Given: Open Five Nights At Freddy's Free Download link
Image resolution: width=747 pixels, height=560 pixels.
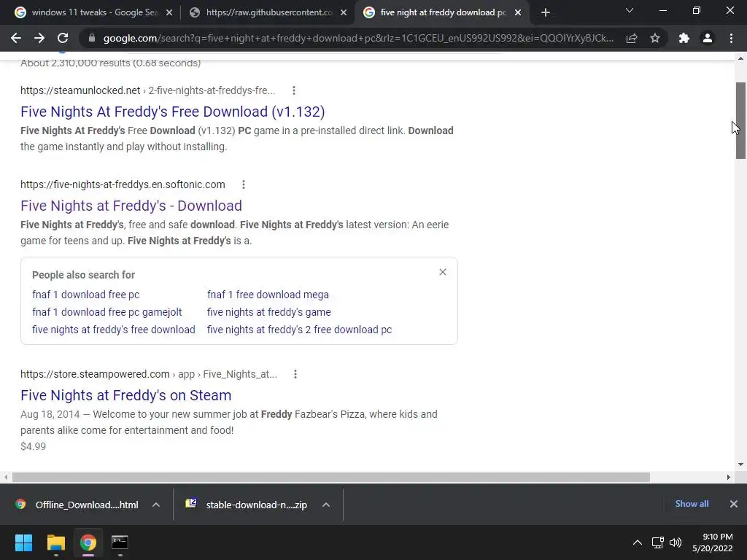Looking at the screenshot, I should [x=172, y=112].
